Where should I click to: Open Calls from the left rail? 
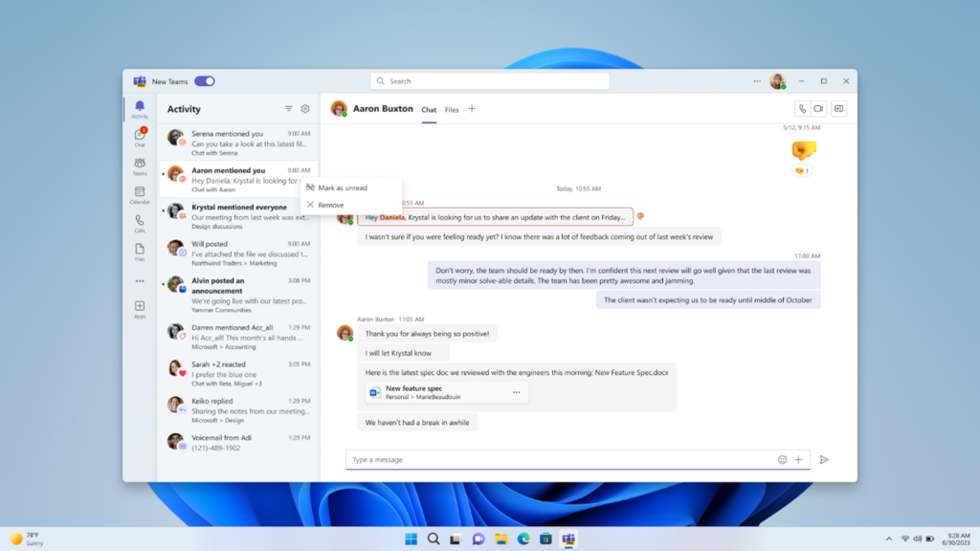pos(140,224)
